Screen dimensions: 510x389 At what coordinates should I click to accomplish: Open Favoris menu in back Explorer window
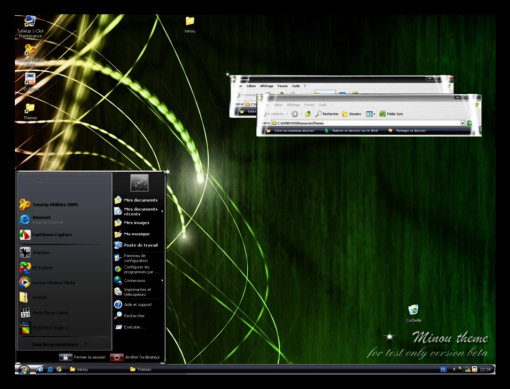coord(282,86)
